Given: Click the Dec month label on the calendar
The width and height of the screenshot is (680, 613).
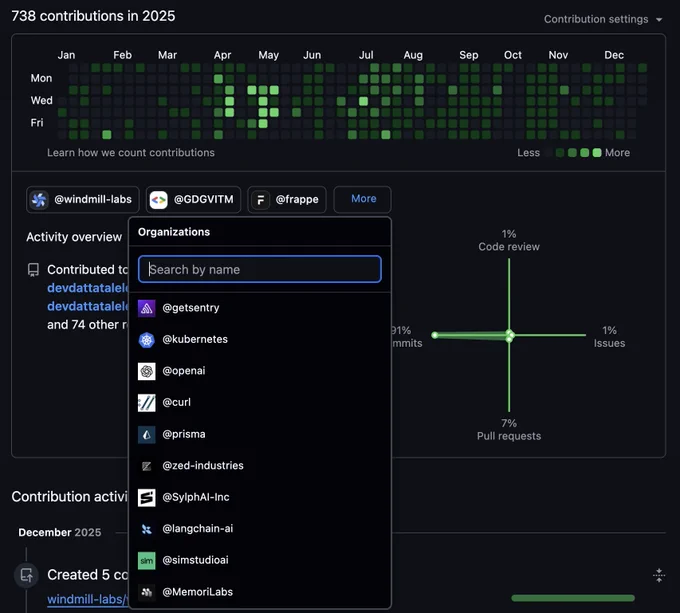Looking at the screenshot, I should click(614, 55).
